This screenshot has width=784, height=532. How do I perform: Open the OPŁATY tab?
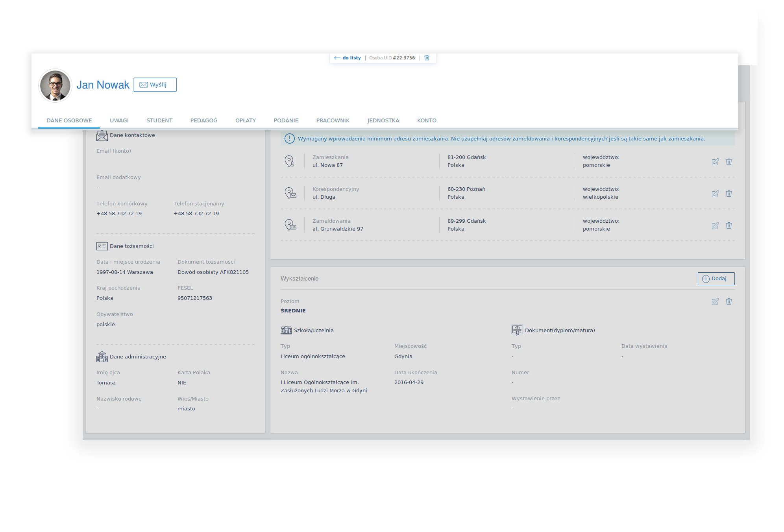click(x=246, y=120)
